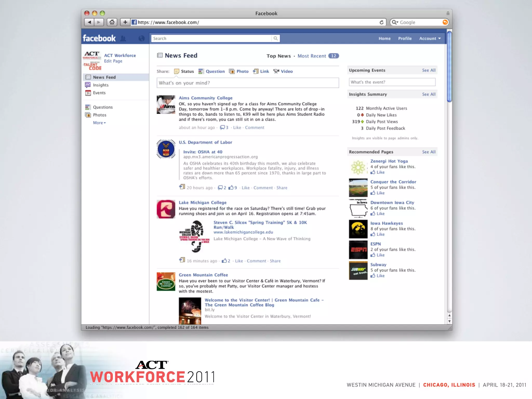Open the Green Mountain Coffee logo picture

pos(166,282)
